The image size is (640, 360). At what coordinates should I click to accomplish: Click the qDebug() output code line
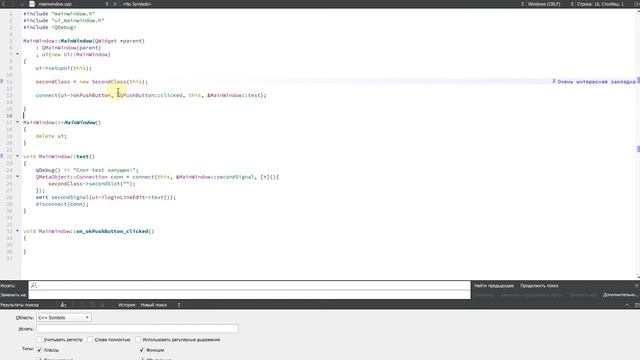coord(87,170)
